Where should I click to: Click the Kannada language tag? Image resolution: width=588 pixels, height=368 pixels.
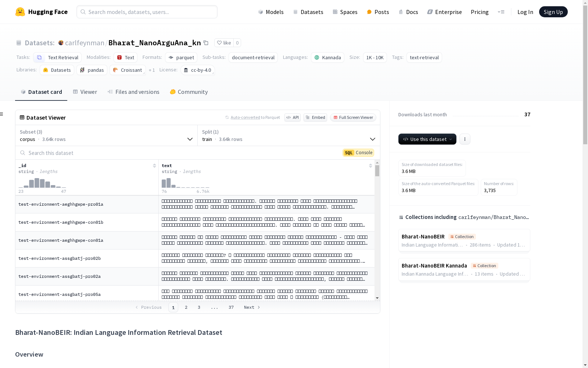coord(327,57)
